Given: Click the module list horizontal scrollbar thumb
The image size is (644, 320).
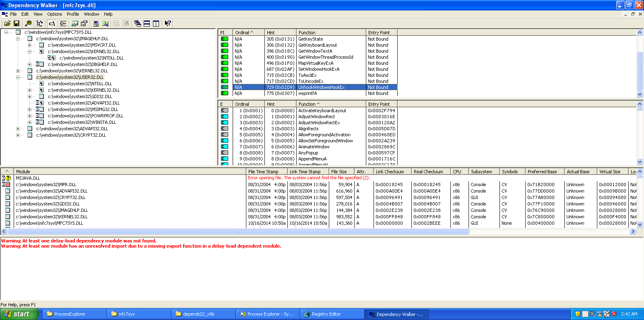Looking at the screenshot, I should coord(238,232).
